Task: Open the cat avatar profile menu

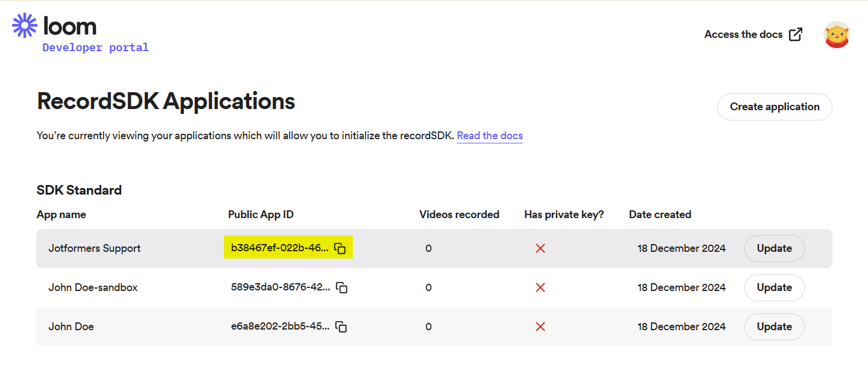Action: 837,35
